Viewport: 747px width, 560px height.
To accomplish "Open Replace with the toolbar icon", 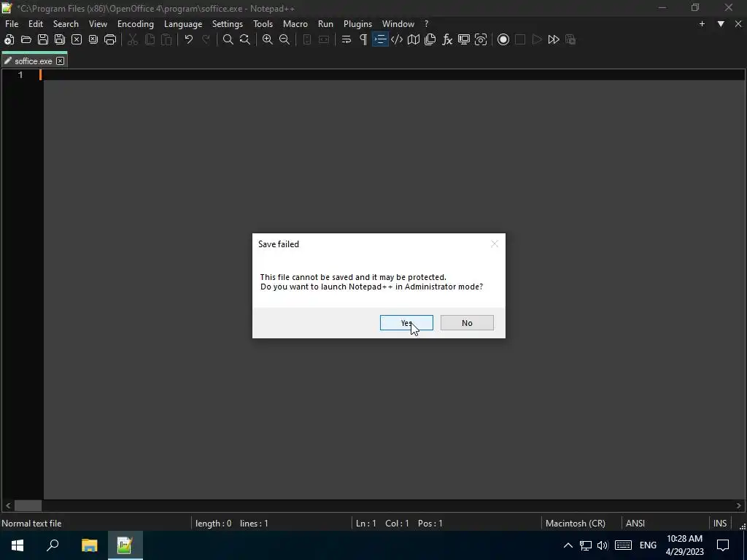I will 245,39.
